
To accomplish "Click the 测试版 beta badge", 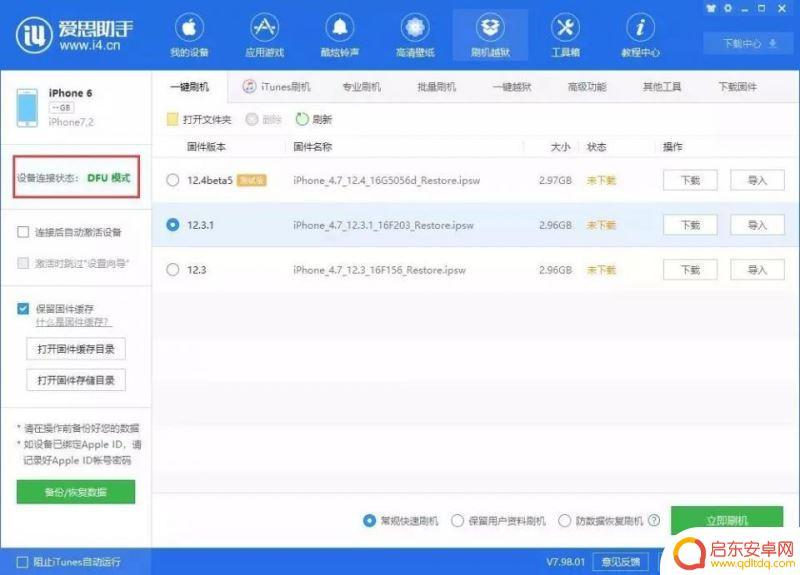I will 252,180.
